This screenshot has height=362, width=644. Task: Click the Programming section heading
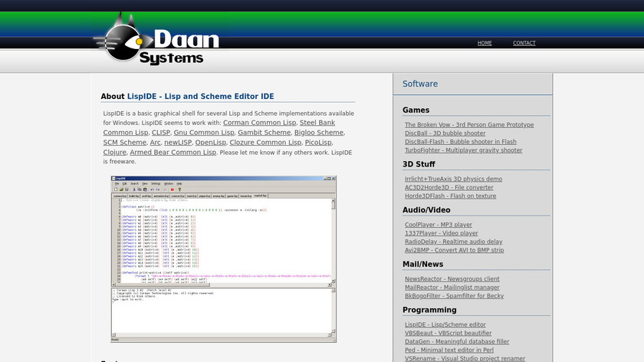tap(429, 310)
